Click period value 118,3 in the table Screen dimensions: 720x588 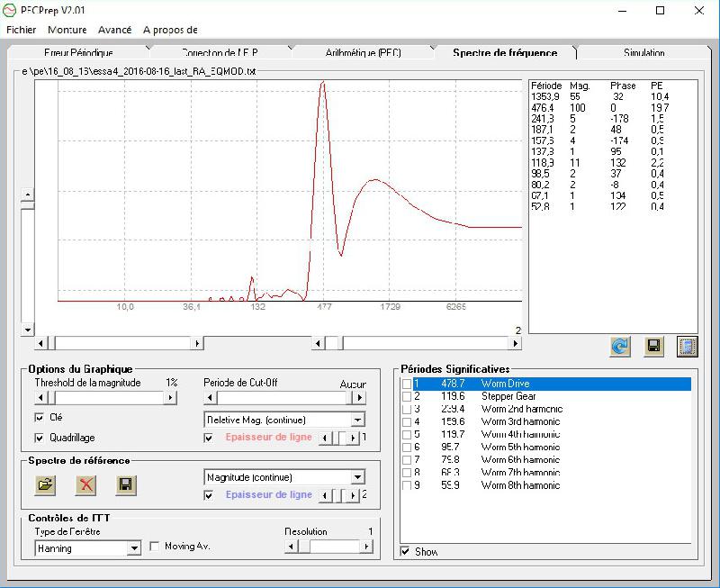click(x=543, y=163)
